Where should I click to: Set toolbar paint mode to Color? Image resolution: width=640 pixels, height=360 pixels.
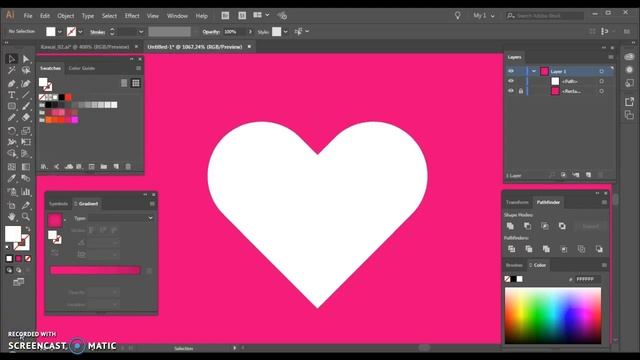pyautogui.click(x=9, y=258)
